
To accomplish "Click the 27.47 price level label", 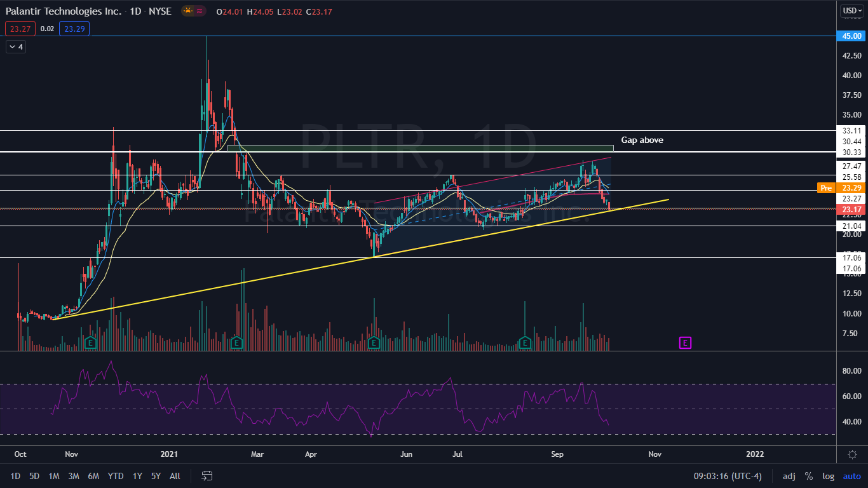I will point(851,166).
